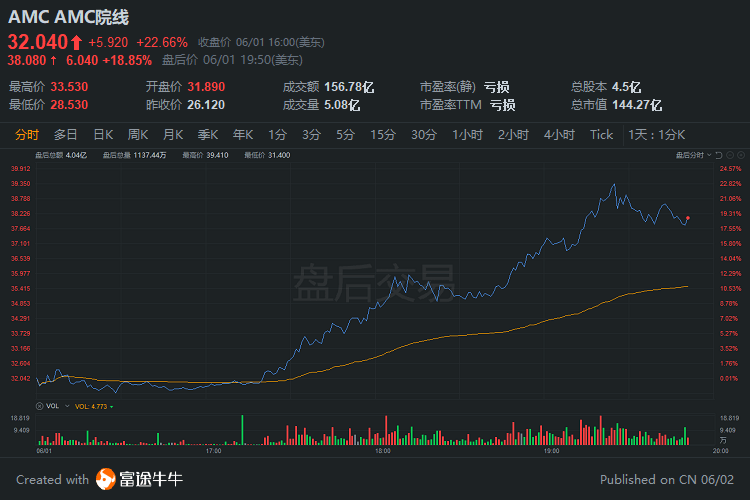Click the rightmost circle icon above chart
Image resolution: width=750 pixels, height=500 pixels.
(741, 155)
